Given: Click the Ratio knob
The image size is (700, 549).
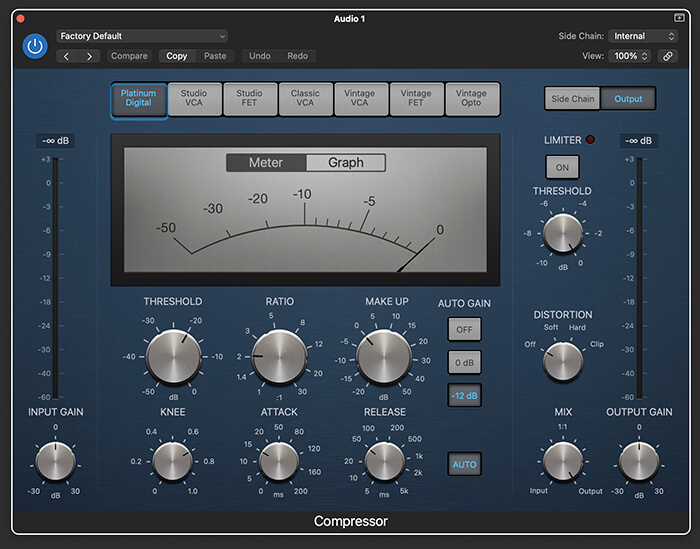Looking at the screenshot, I should tap(279, 357).
